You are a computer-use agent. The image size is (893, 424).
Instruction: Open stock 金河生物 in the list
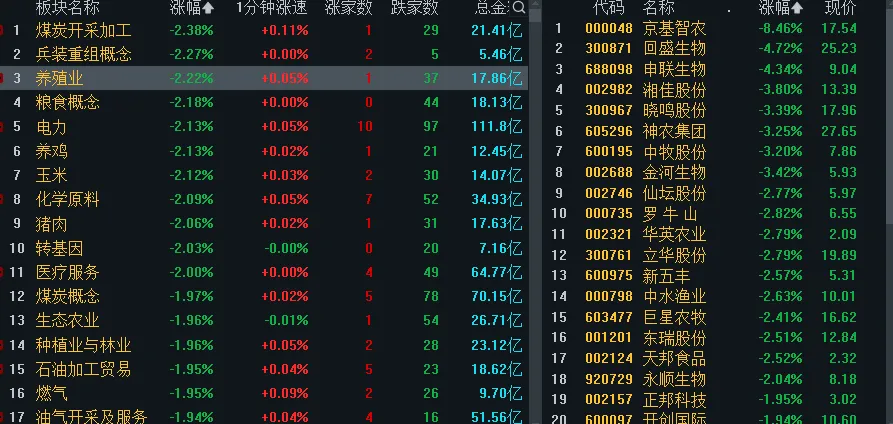pyautogui.click(x=674, y=172)
